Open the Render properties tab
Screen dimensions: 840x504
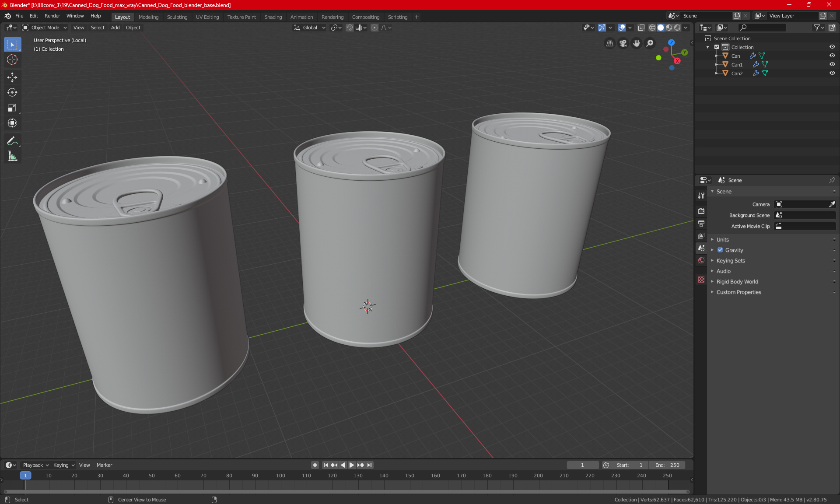(x=701, y=211)
